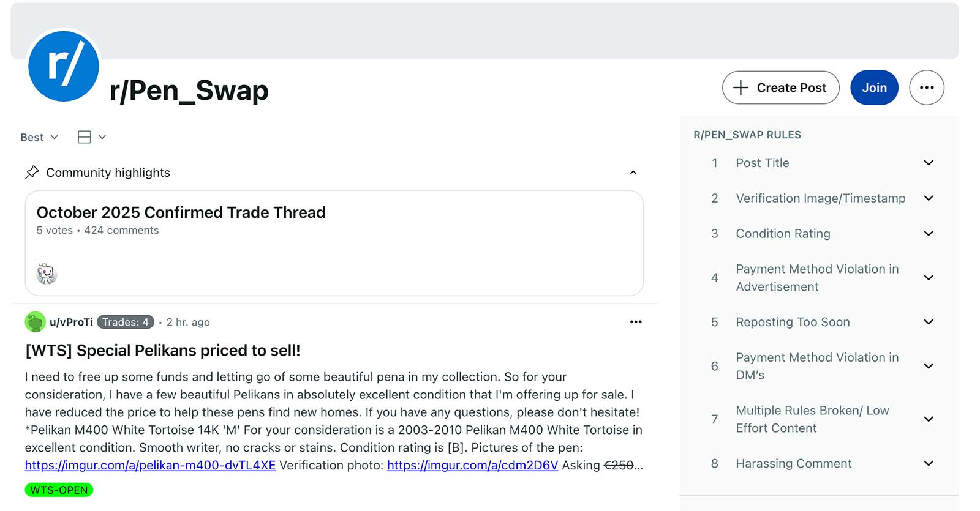This screenshot has height=511, width=980.
Task: Expand the Harassing Comment rule chevron
Action: tap(928, 463)
